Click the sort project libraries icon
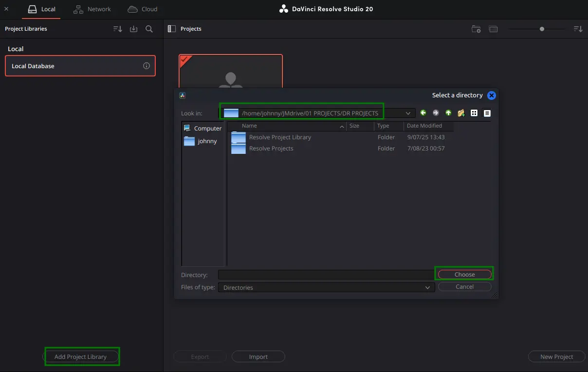588x372 pixels. tap(118, 29)
